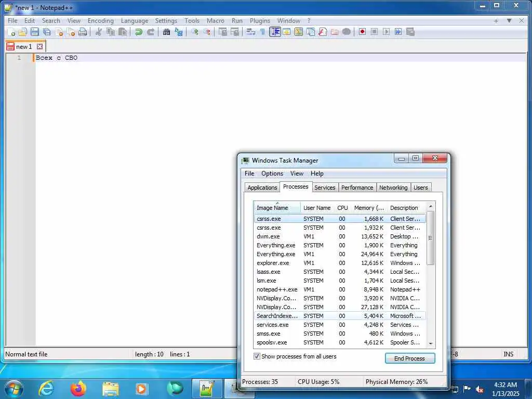Toggle synchronized vertical scrolling icon
The width and height of the screenshot is (532, 399).
point(222,32)
